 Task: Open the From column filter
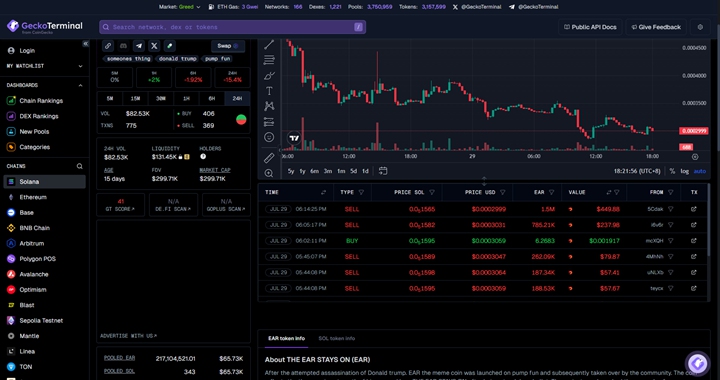pyautogui.click(x=670, y=192)
